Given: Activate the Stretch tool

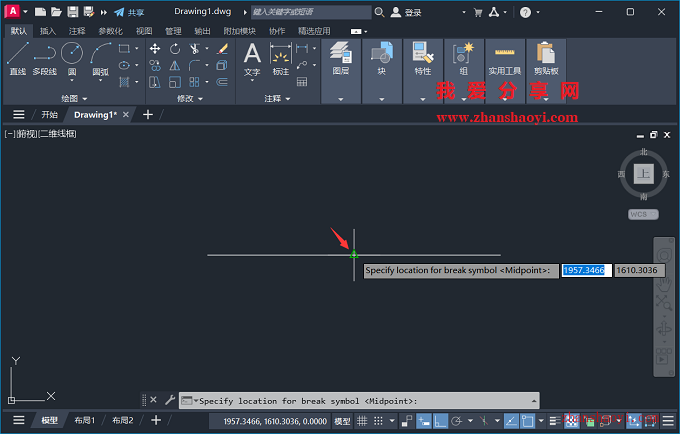Looking at the screenshot, I should (155, 82).
